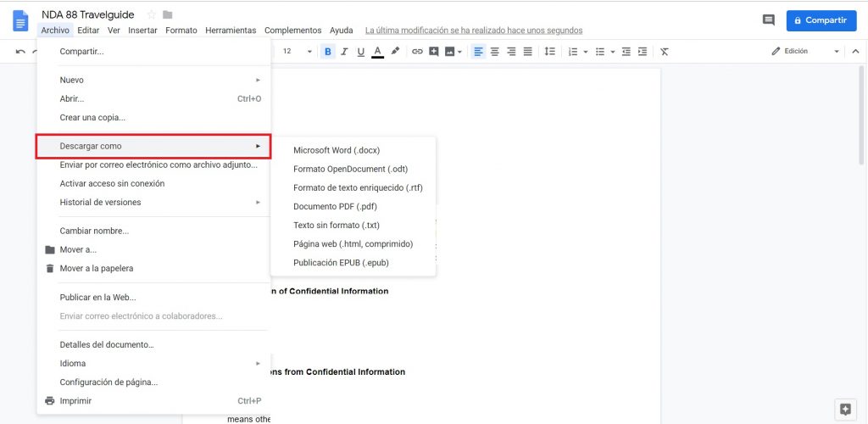This screenshot has width=868, height=424.
Task: Choose Abrir... from the menu
Action: click(x=154, y=98)
